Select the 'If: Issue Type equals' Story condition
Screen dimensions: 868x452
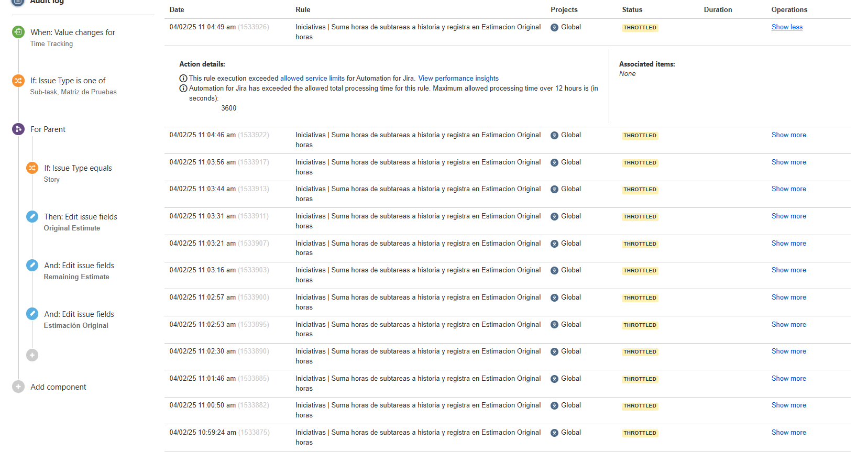click(78, 173)
